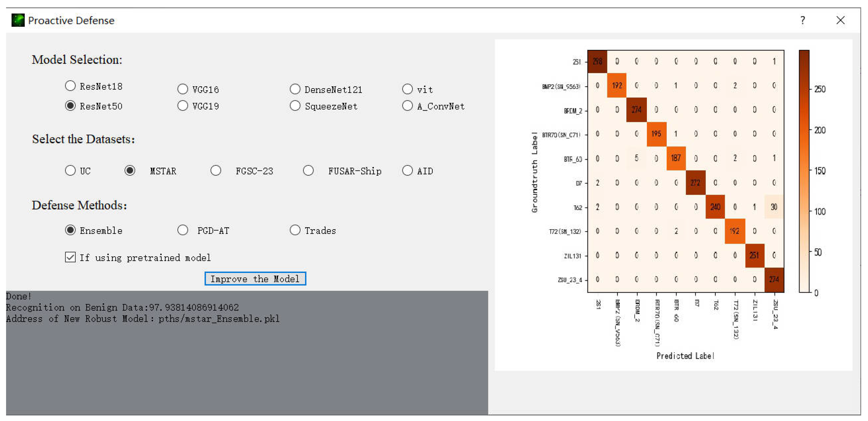Uncheck the 'If using pretrained model' checkbox
The image size is (868, 421).
click(x=70, y=258)
